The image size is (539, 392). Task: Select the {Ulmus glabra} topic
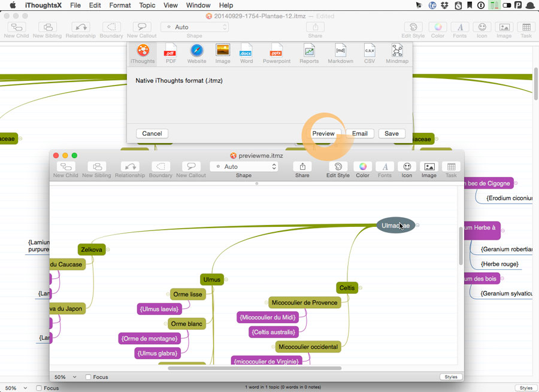pyautogui.click(x=158, y=353)
